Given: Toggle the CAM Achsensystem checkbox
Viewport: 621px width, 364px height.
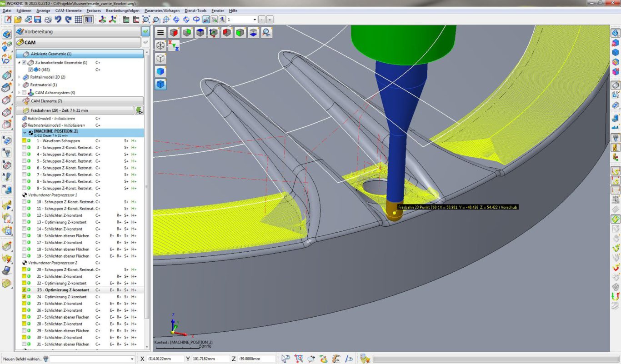Looking at the screenshot, I should (24, 93).
